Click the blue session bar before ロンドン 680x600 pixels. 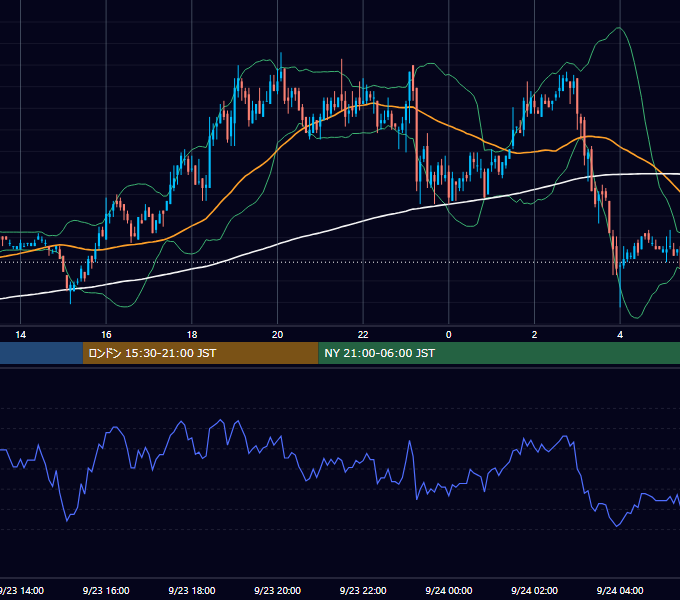41,353
